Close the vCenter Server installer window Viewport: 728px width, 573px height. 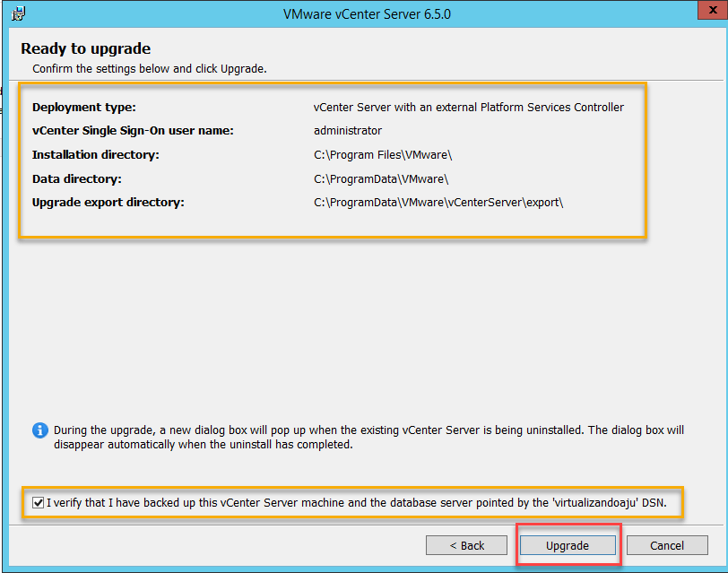[711, 13]
